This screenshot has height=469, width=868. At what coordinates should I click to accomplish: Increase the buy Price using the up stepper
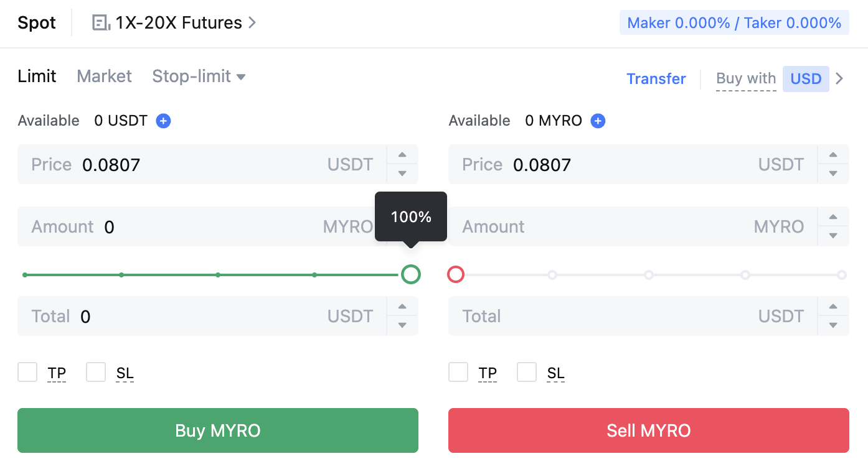coord(402,156)
